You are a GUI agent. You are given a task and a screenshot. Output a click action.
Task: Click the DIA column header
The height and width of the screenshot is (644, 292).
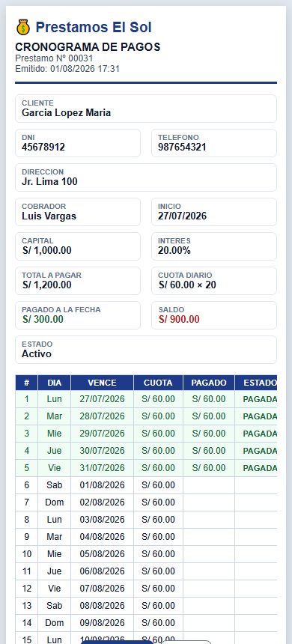coord(54,383)
